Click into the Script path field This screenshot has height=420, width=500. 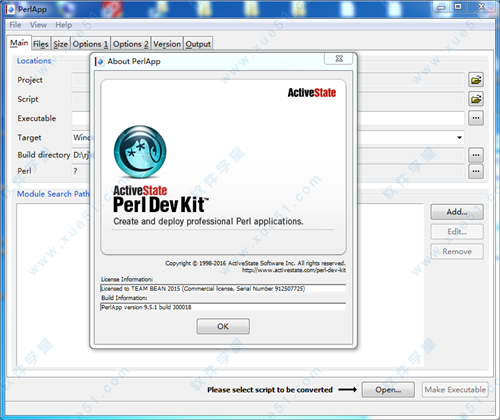tap(268, 99)
